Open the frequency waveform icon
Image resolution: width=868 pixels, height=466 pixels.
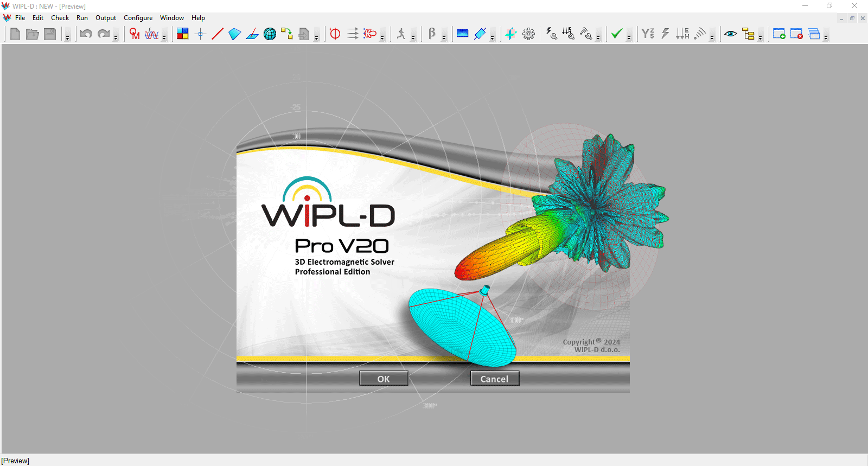152,34
